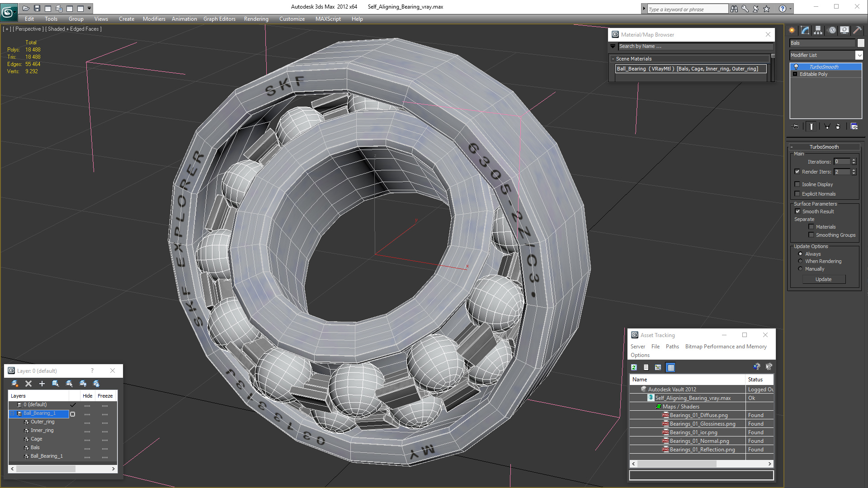Click the favorites star icon in title bar
This screenshot has height=488, width=868.
(767, 9)
